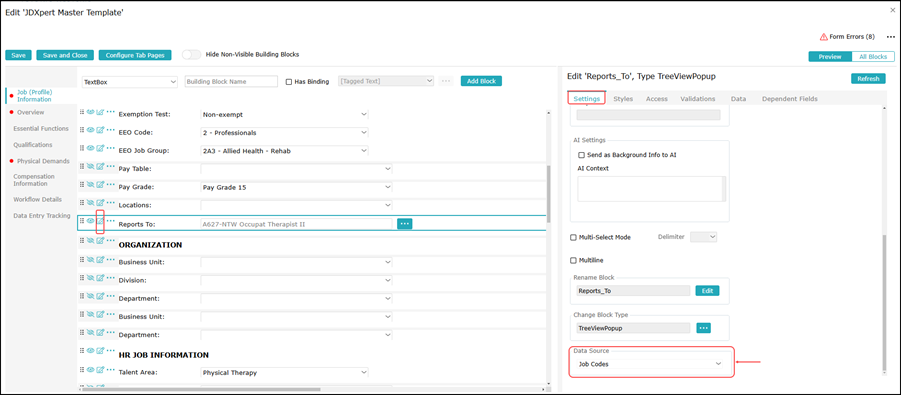Click drag handle of Locations row
901x395 pixels.
(x=82, y=204)
